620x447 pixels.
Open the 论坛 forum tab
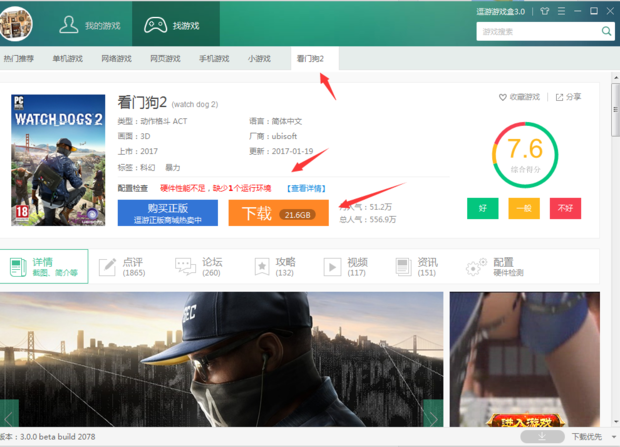(x=198, y=267)
